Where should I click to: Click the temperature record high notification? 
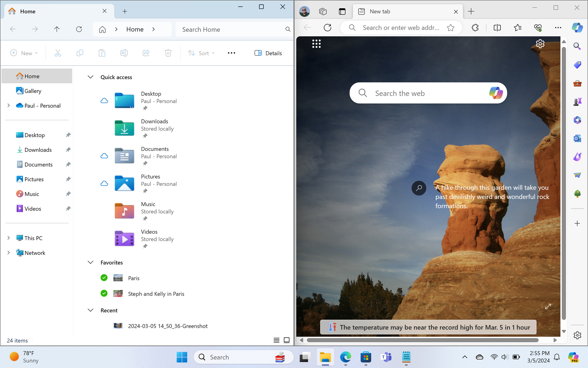tap(428, 327)
